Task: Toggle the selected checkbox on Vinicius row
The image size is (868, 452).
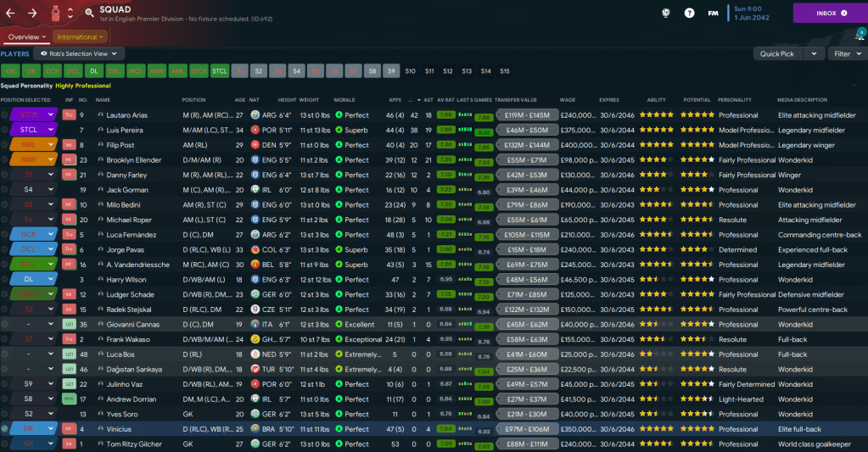Action: point(5,429)
